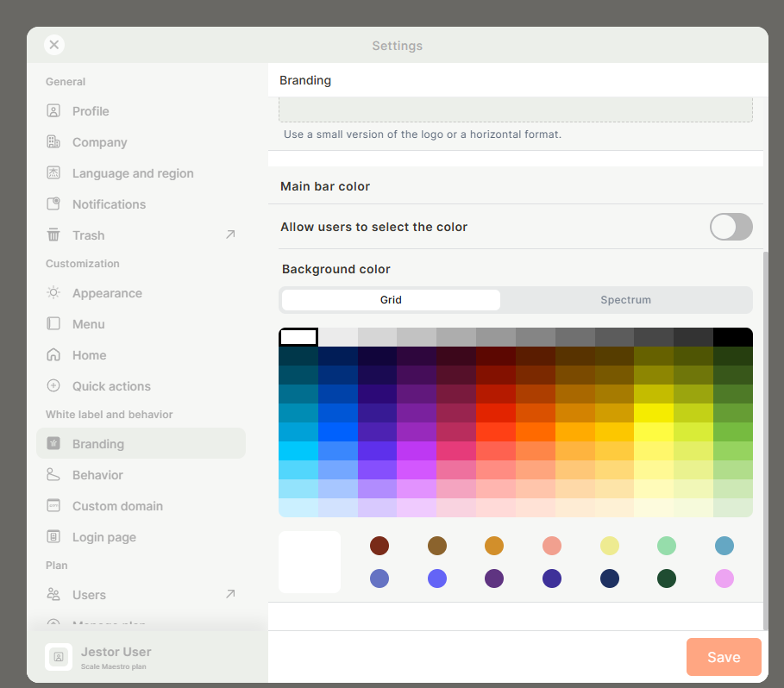Open Notifications settings

coord(141,203)
